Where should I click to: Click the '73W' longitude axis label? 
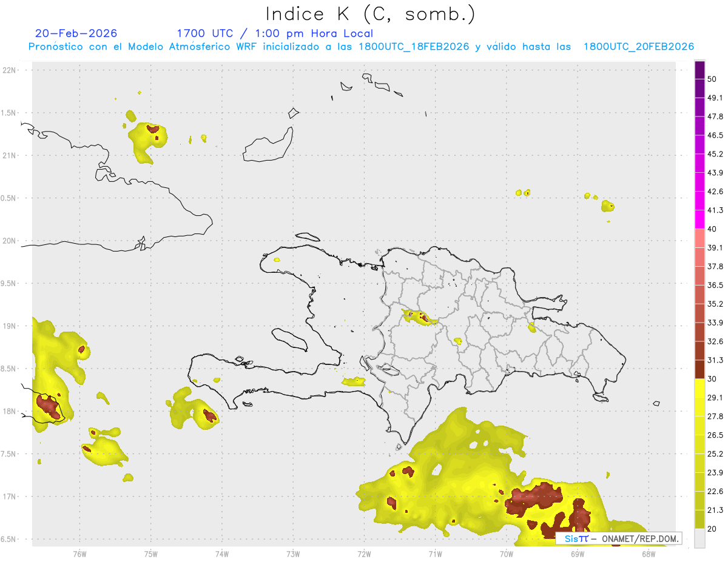click(293, 554)
